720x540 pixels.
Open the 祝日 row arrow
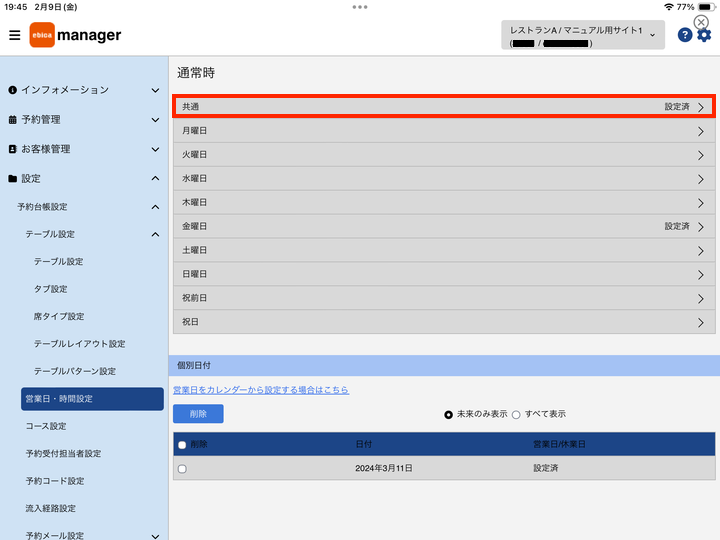point(701,322)
